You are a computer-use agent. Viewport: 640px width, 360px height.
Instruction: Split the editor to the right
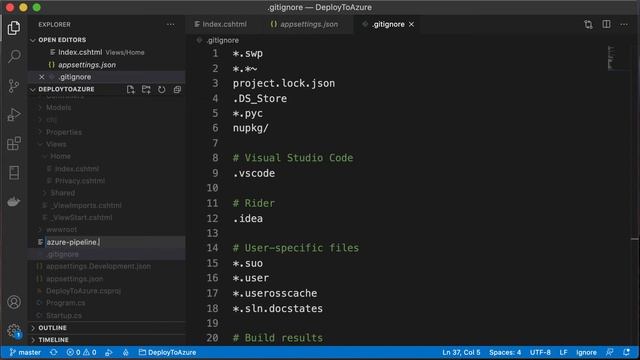point(607,24)
